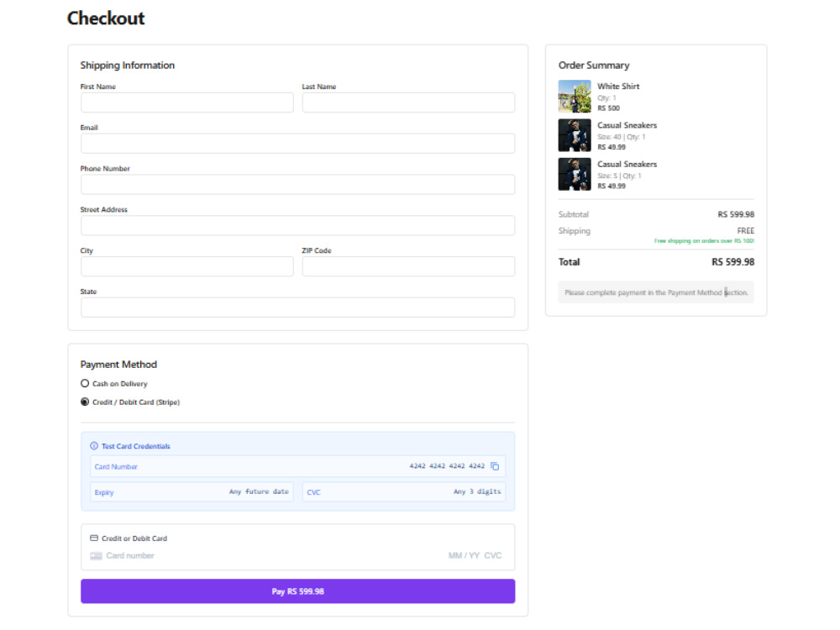Click the Total RS 599.98 amount
This screenshot has width=840, height=630.
[732, 262]
